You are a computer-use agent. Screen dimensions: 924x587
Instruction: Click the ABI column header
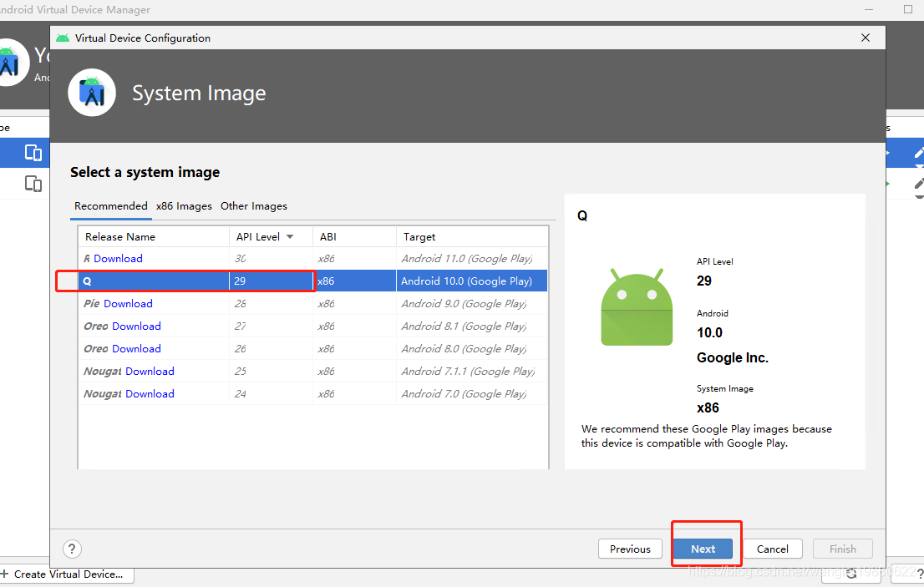pos(354,236)
